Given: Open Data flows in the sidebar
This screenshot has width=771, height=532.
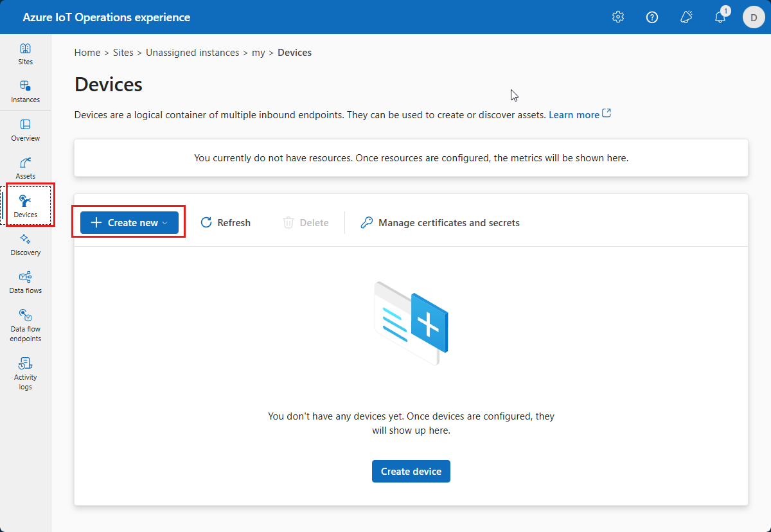Looking at the screenshot, I should (x=25, y=283).
